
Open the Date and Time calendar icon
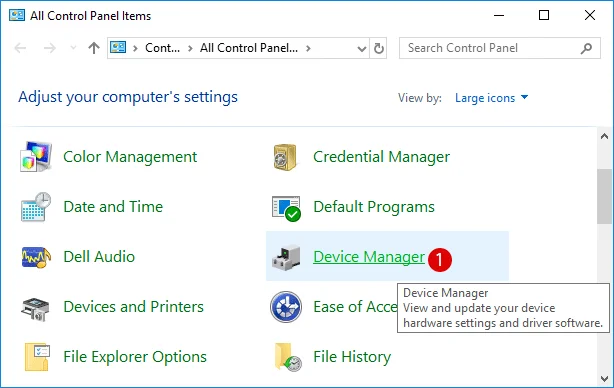(x=36, y=207)
